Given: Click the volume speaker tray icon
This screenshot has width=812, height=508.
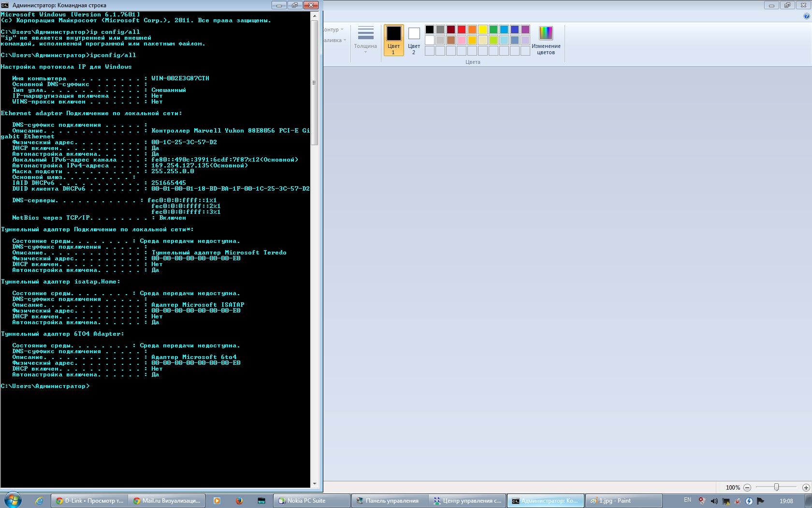Looking at the screenshot, I should coord(714,501).
